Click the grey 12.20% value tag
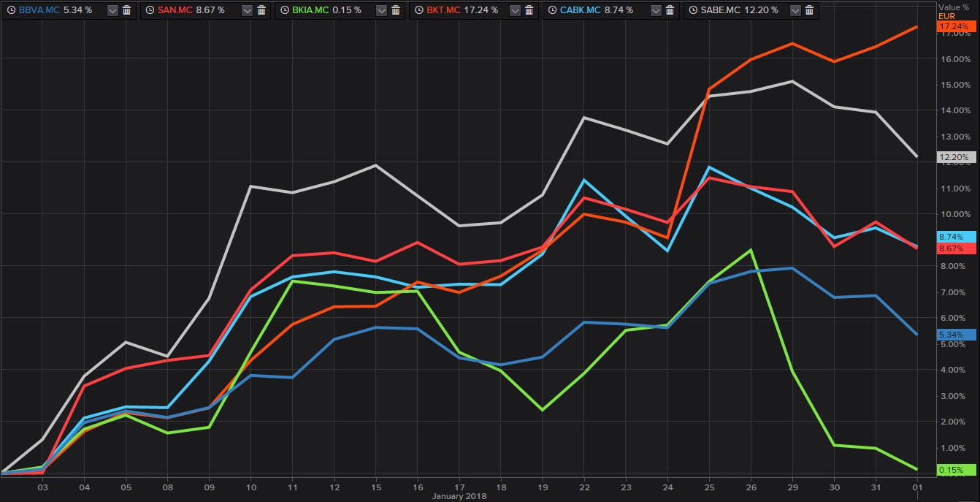This screenshot has height=502, width=980. tap(956, 157)
